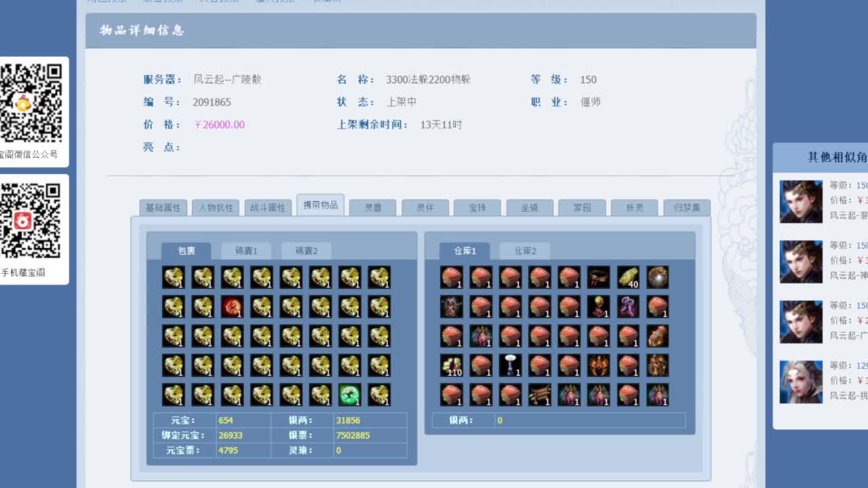The image size is (868, 488).
Task: Click the 银票 value 7502885
Action: (353, 435)
